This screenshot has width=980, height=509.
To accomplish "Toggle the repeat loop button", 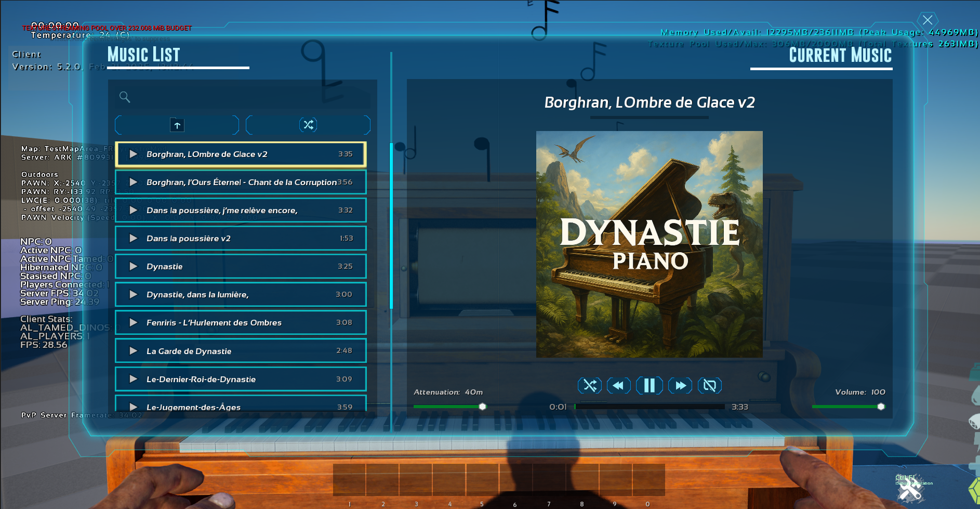I will point(709,385).
